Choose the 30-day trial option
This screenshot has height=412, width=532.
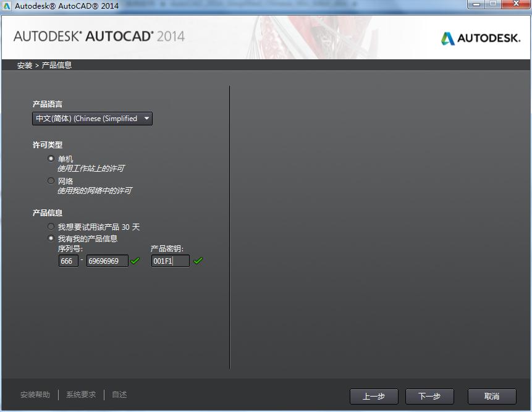click(51, 227)
